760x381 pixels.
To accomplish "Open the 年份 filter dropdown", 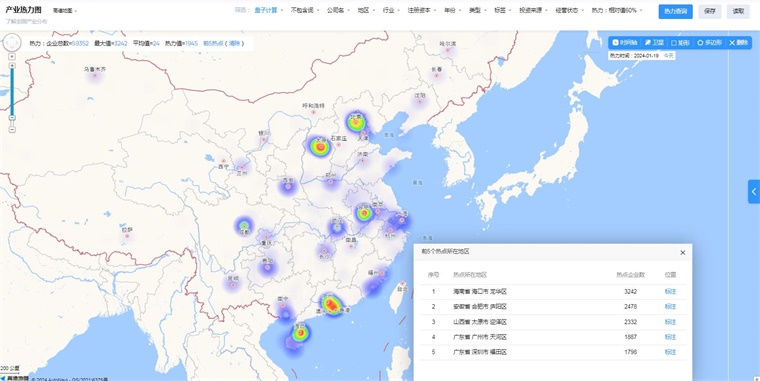I will [x=452, y=10].
